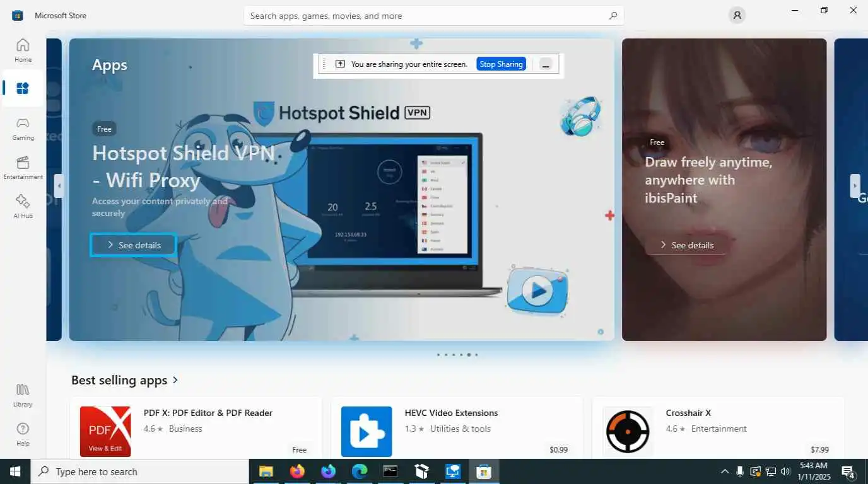
Task: Open Crosshair X title text
Action: coord(688,413)
